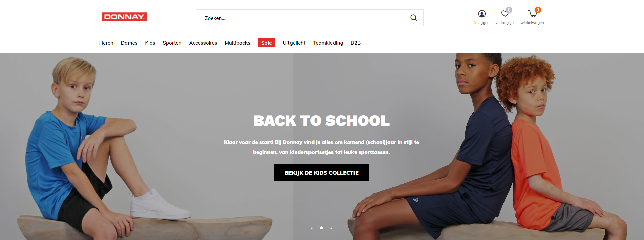Go to the Uitgelicht section
Viewport: 644px width, 240px height.
click(294, 43)
